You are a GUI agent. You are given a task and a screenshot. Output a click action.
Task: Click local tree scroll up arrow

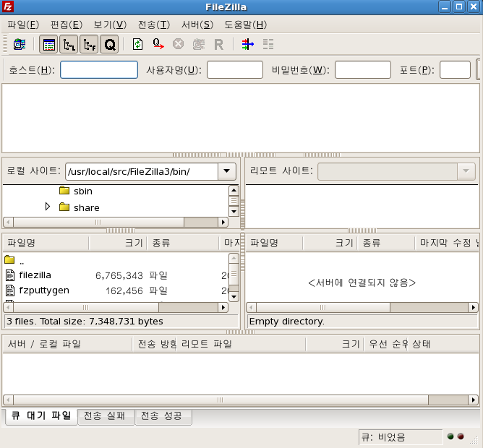click(234, 191)
